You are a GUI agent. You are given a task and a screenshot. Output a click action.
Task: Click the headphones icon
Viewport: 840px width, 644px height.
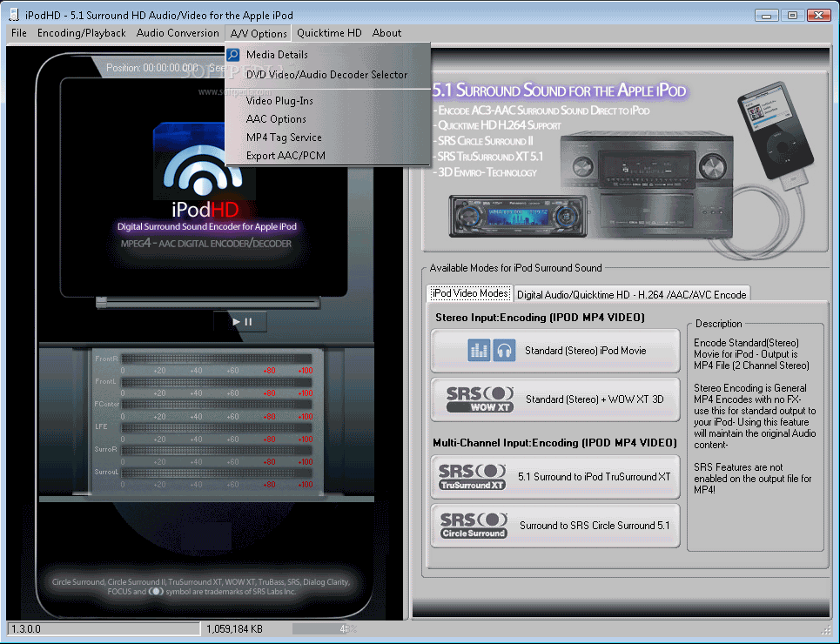click(x=504, y=351)
